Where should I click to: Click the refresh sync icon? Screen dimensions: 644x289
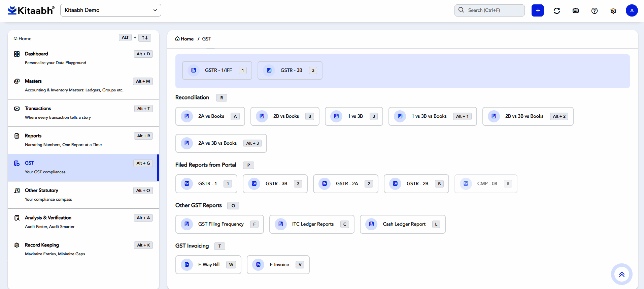pos(557,11)
